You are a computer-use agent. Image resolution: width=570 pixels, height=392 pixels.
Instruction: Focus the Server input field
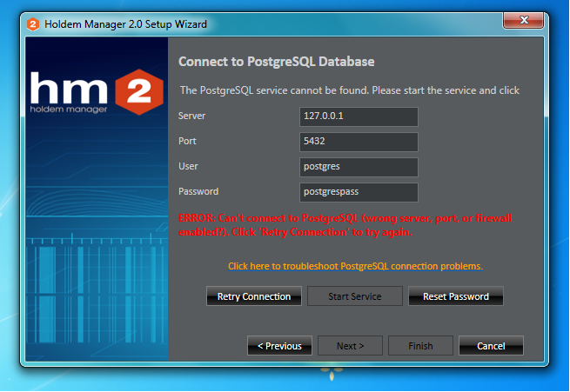(359, 116)
